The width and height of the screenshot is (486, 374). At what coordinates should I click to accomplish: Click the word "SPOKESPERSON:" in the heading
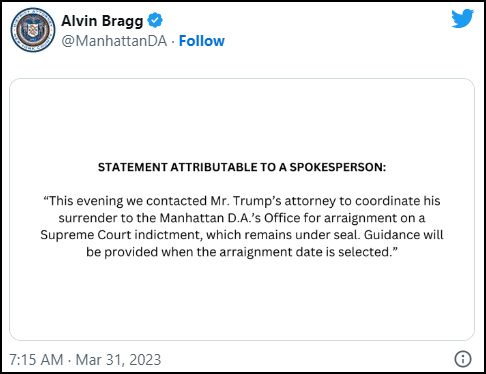click(337, 167)
